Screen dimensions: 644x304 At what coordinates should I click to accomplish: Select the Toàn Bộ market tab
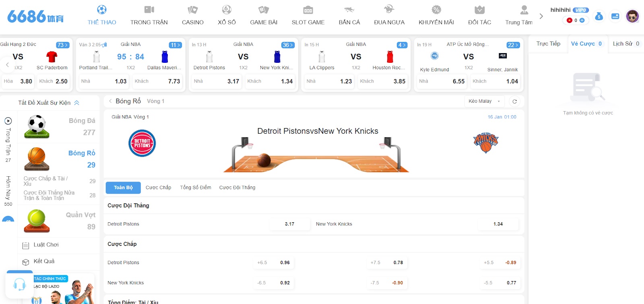click(x=123, y=188)
